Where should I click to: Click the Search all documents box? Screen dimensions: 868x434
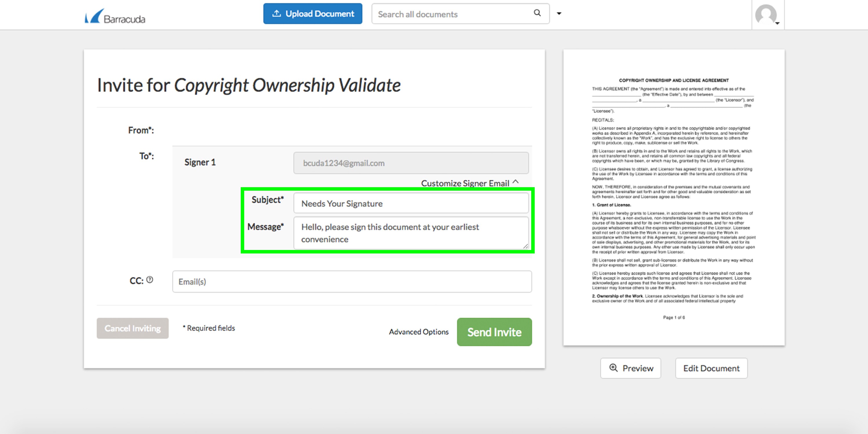(452, 14)
